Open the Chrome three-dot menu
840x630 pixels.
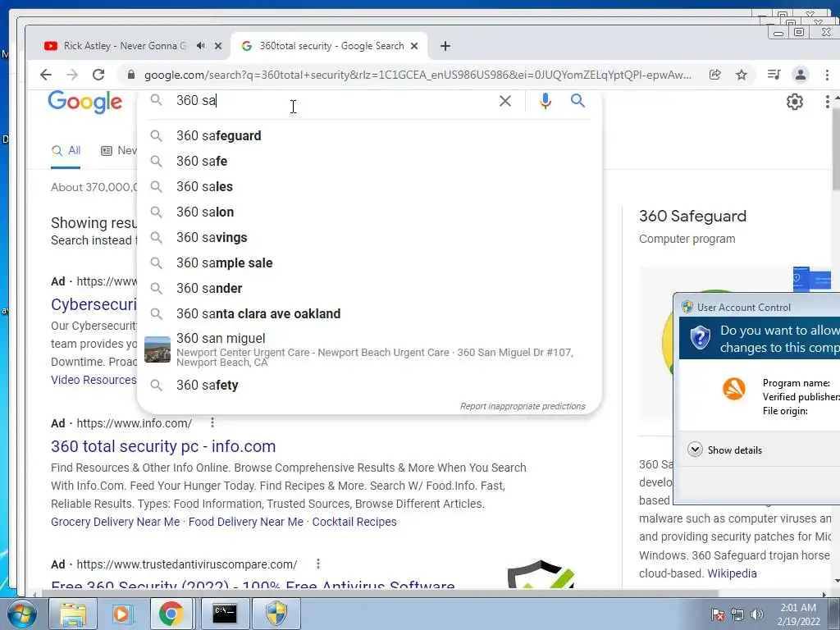[827, 75]
